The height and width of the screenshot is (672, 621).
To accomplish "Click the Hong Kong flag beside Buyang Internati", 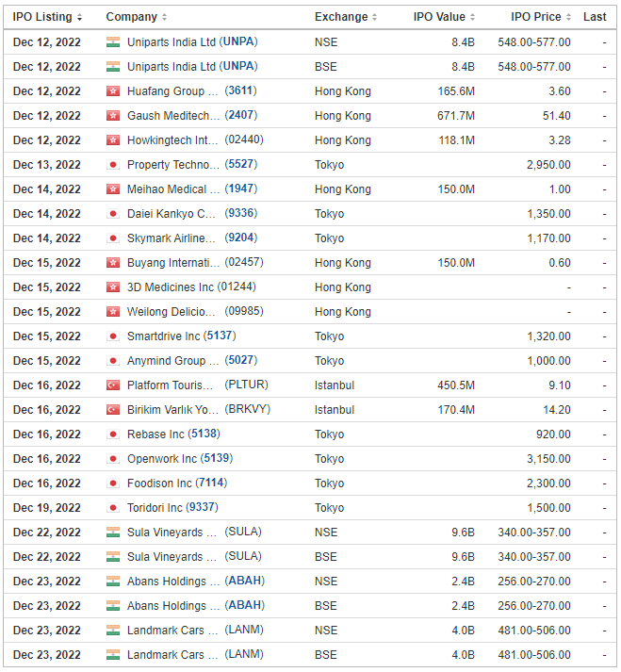I will 113,263.
